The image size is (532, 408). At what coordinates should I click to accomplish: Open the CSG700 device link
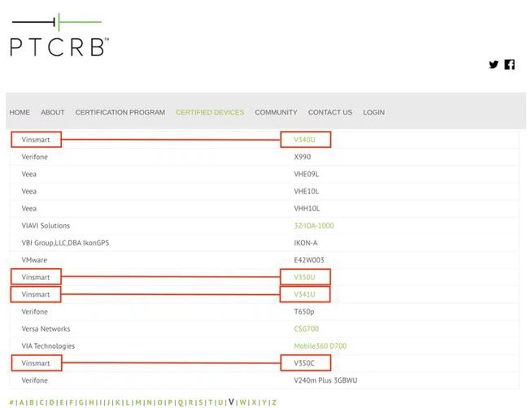[307, 328]
